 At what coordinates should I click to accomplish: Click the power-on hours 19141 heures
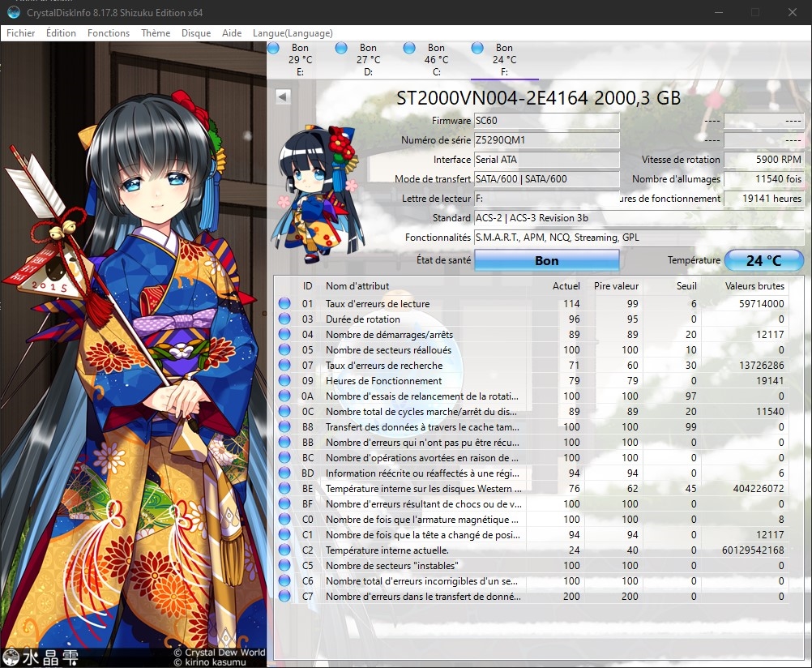click(764, 199)
